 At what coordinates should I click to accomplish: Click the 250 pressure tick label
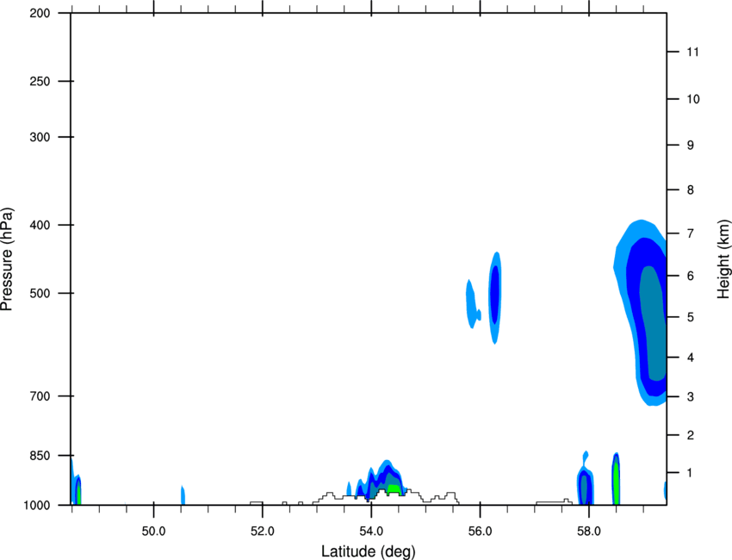pos(40,81)
